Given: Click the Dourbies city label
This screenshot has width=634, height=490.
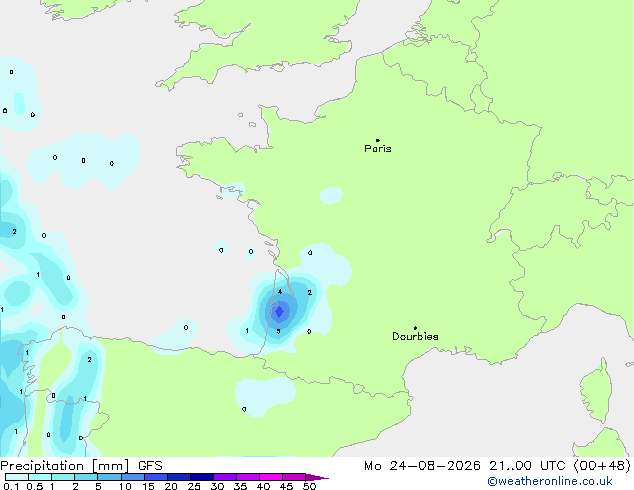Looking at the screenshot, I should pos(415,336).
